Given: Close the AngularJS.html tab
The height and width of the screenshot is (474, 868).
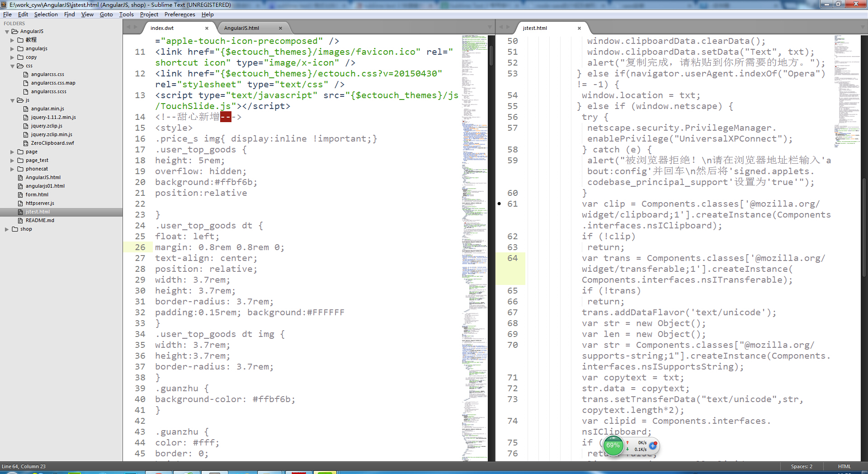Looking at the screenshot, I should tap(280, 28).
